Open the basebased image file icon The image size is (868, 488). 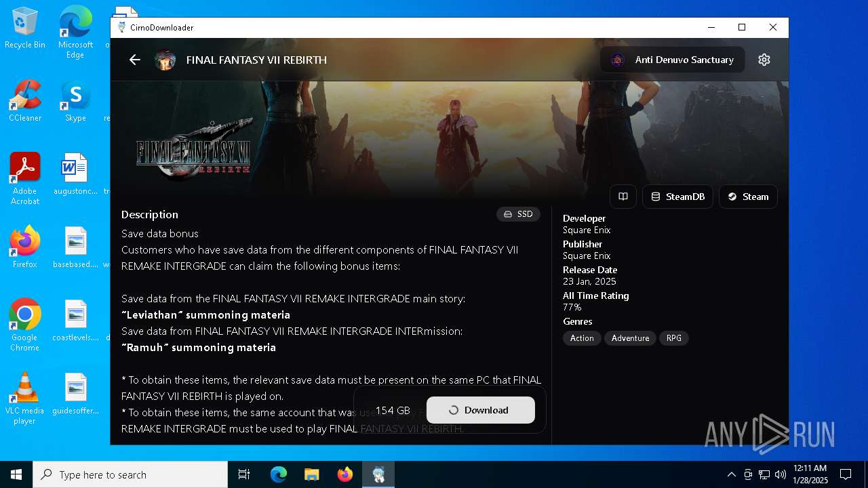[x=75, y=247]
